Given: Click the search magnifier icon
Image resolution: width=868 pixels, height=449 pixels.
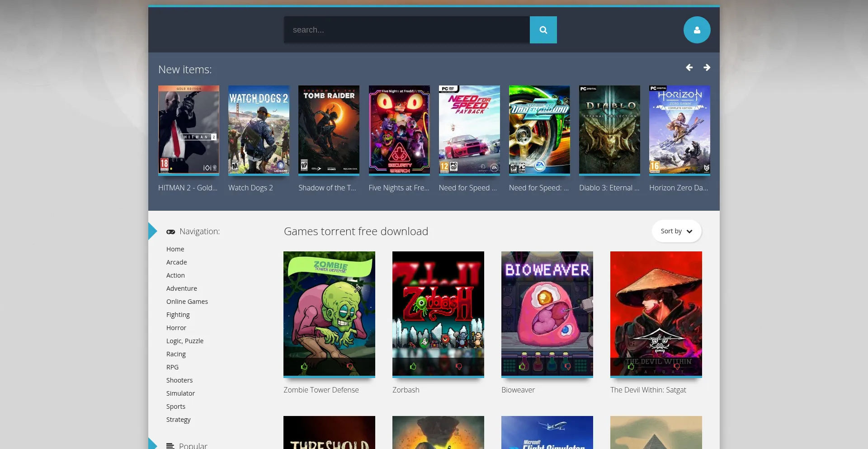Looking at the screenshot, I should [x=543, y=29].
